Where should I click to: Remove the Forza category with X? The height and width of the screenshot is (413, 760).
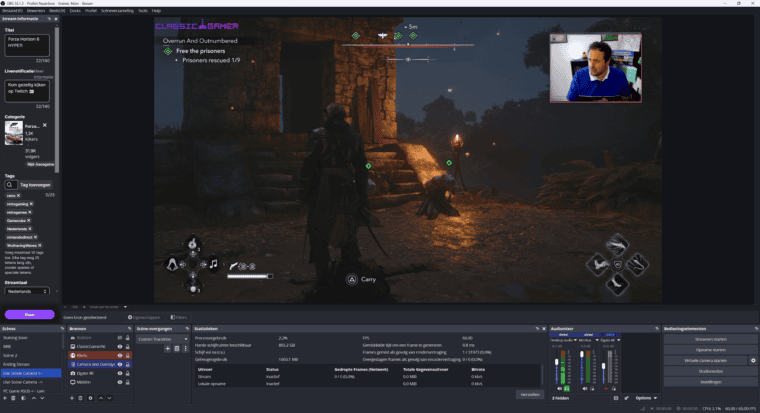click(x=45, y=125)
